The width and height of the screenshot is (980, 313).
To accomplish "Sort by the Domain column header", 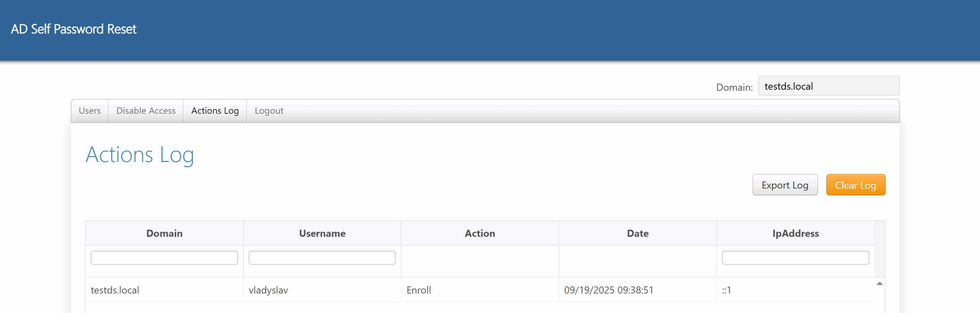I will 164,233.
